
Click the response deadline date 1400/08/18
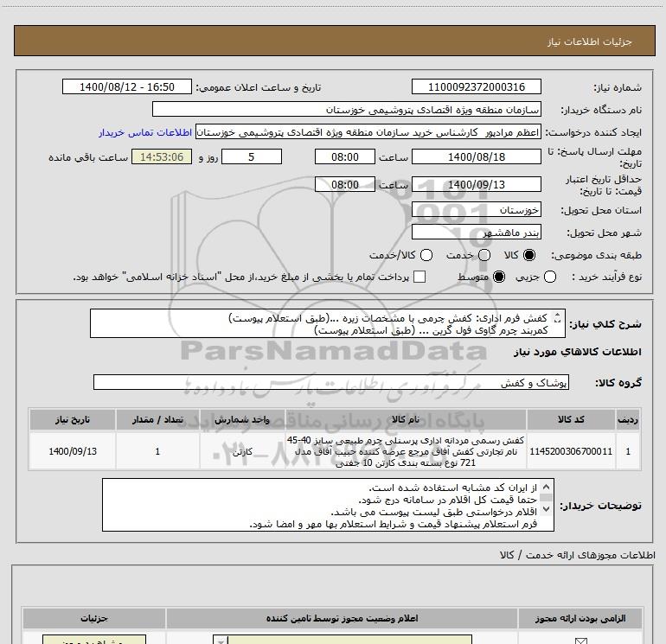coord(476,157)
